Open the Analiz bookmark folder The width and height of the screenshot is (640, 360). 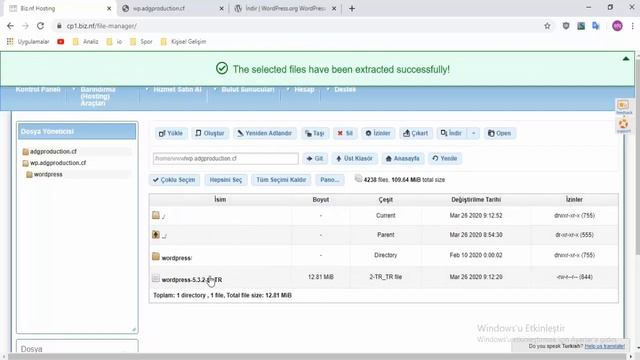point(85,42)
